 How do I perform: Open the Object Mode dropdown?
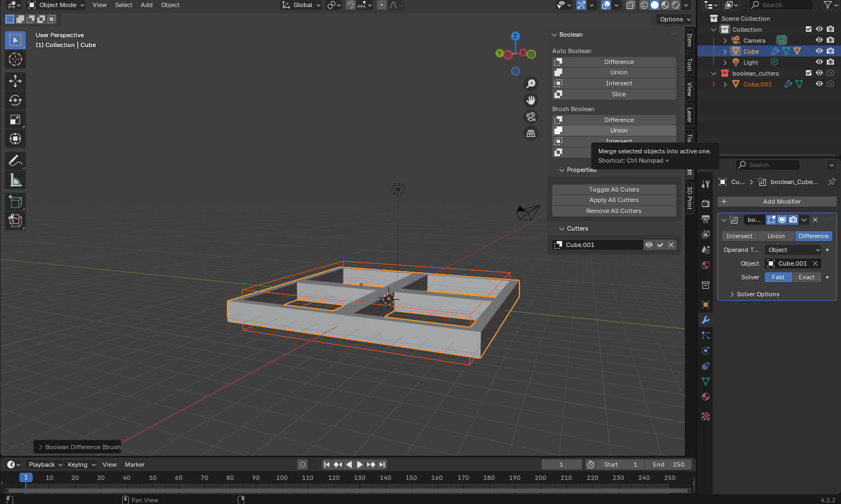tap(56, 5)
